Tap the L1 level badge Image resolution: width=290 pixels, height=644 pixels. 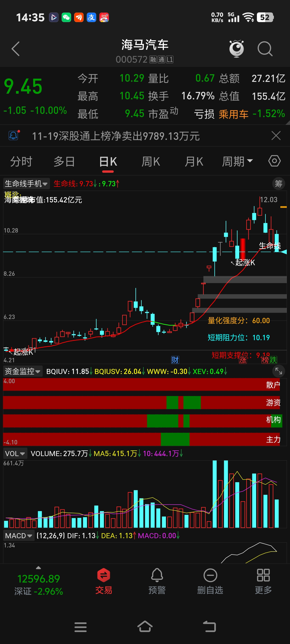[x=170, y=60]
